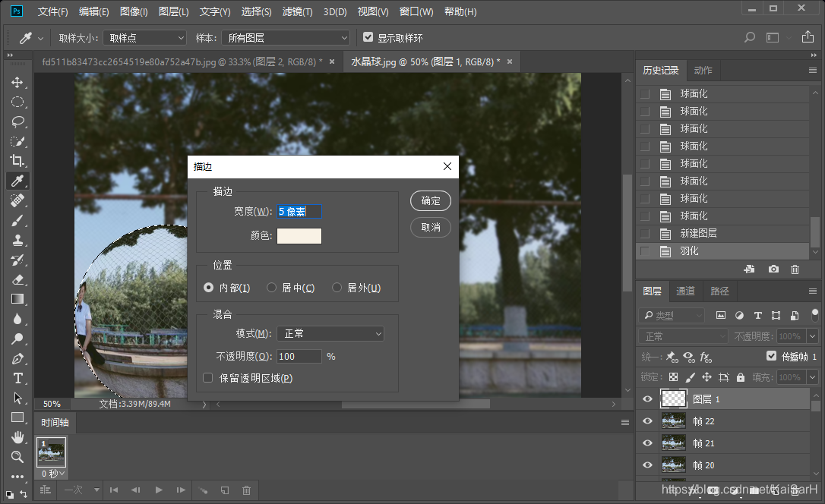Select the Zoom tool
This screenshot has width=825, height=504.
(x=17, y=457)
